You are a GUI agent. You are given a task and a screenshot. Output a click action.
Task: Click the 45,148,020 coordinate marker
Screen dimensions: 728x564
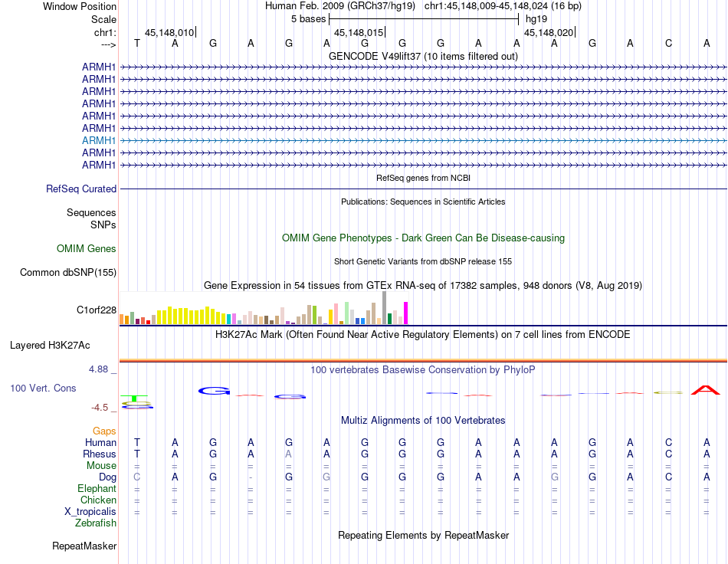[x=549, y=32]
